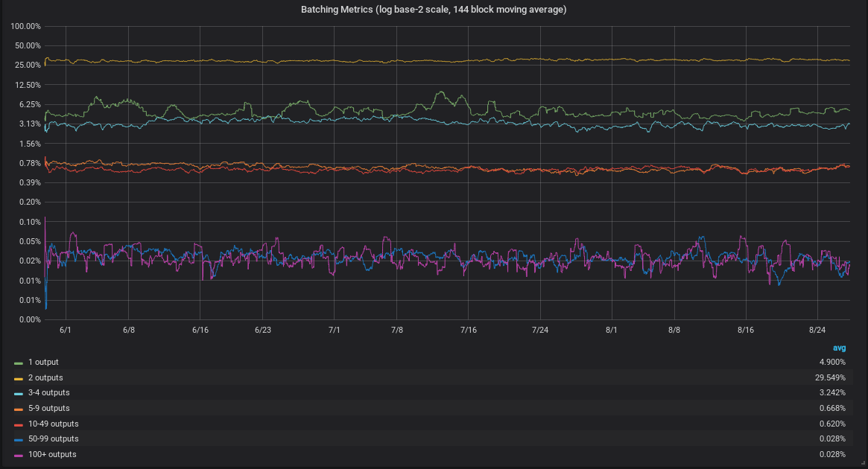Click the panel resize handle in bottom-right corner
This screenshot has height=469, width=868.
click(863, 462)
